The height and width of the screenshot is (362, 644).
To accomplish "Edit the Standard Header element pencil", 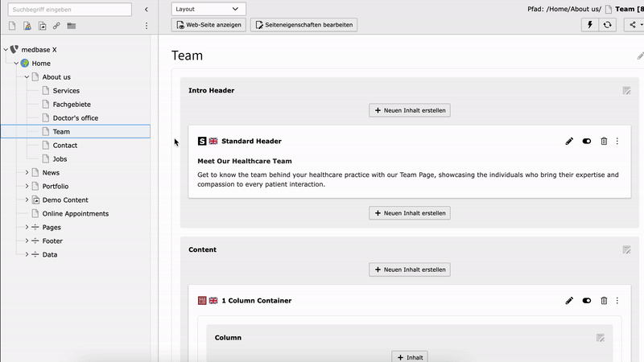I will (569, 142).
